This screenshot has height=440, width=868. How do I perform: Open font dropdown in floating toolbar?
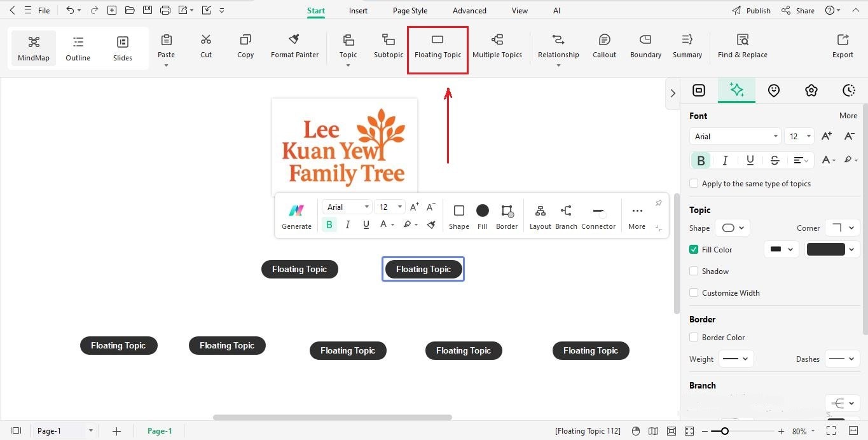[347, 207]
